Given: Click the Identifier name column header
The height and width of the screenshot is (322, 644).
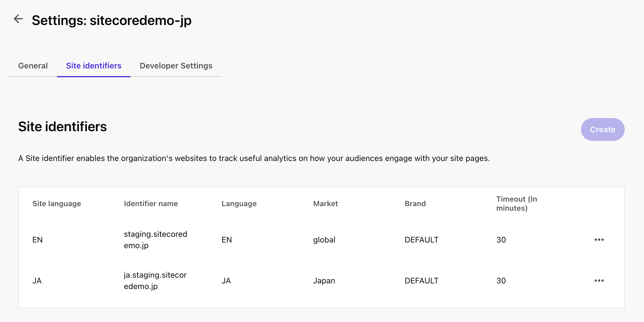Looking at the screenshot, I should click(151, 204).
